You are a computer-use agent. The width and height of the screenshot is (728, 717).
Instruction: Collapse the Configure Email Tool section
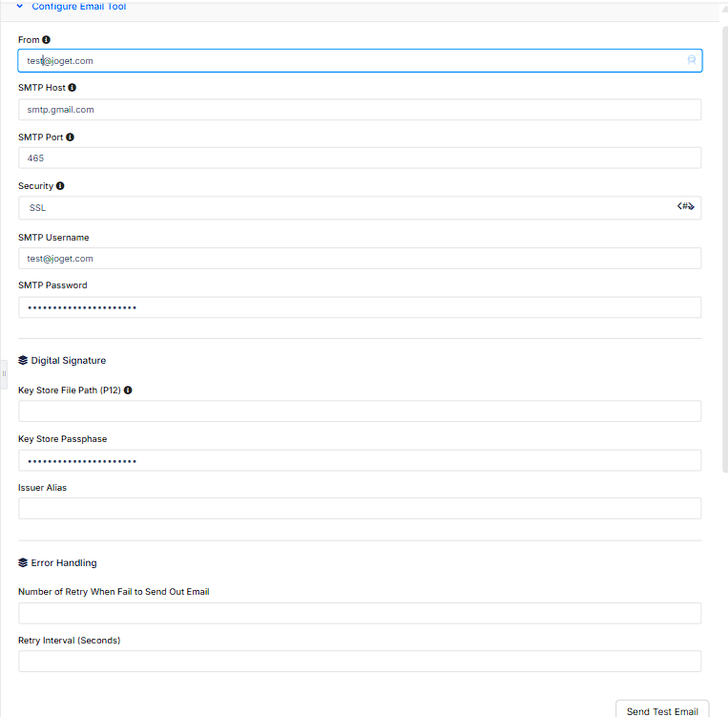click(19, 7)
